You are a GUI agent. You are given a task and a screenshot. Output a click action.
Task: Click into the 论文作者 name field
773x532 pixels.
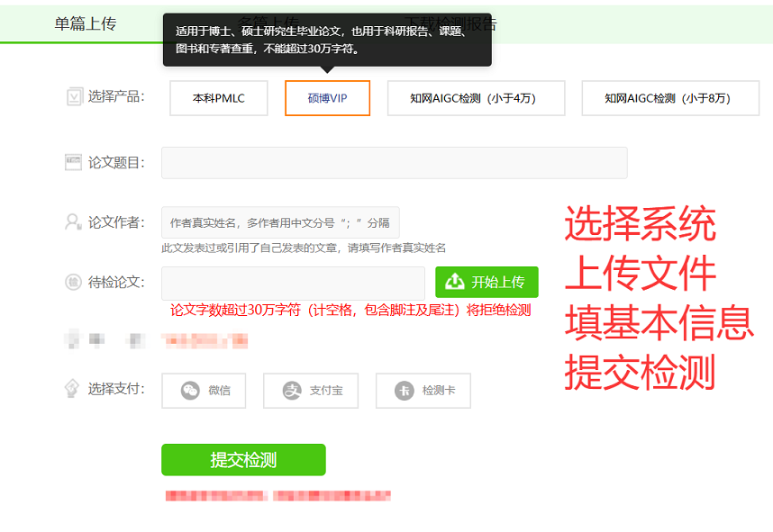coord(280,222)
